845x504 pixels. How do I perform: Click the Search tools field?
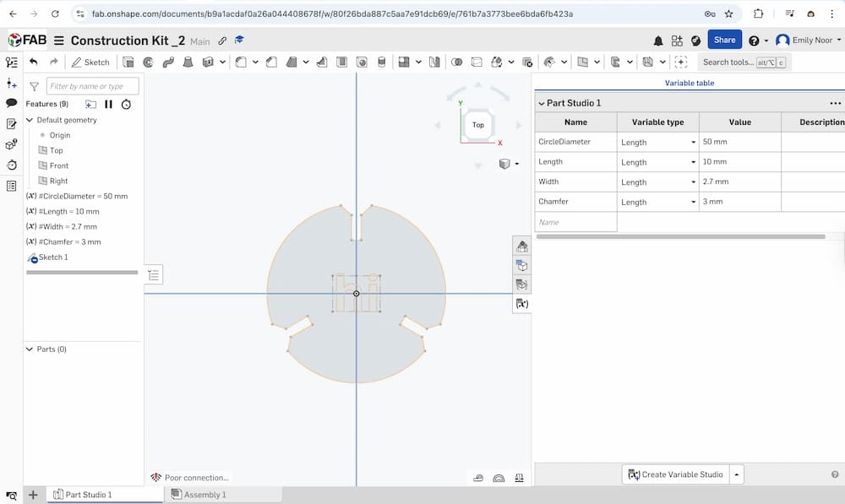744,62
